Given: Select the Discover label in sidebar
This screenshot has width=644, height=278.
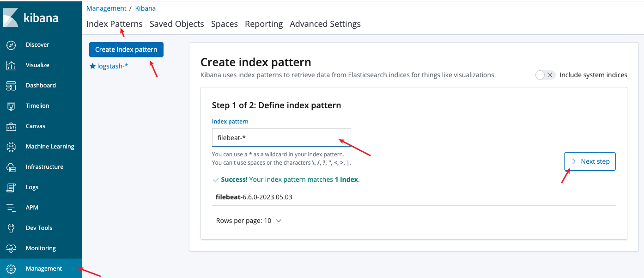Looking at the screenshot, I should [x=37, y=45].
